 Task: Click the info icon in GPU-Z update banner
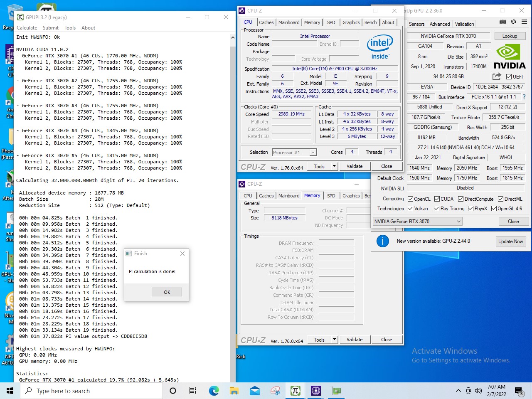point(382,241)
